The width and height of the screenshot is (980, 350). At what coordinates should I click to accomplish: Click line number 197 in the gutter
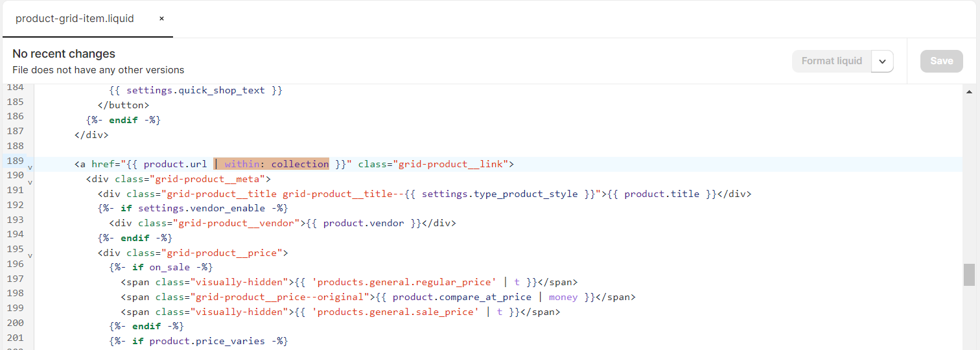point(15,279)
